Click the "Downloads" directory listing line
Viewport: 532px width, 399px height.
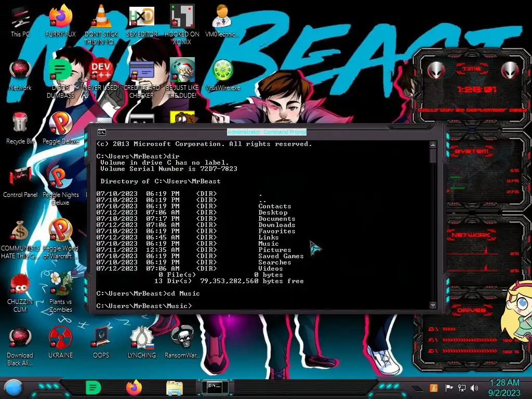(x=196, y=224)
